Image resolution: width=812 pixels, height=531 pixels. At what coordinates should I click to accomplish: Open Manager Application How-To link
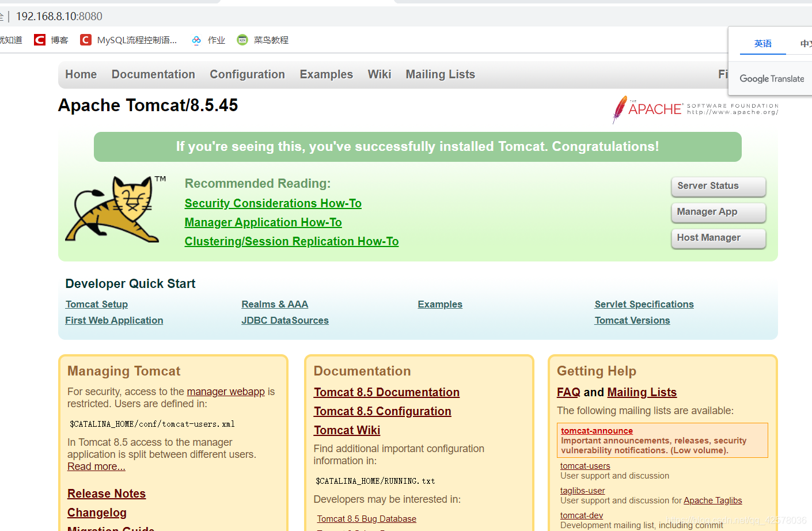coord(263,222)
